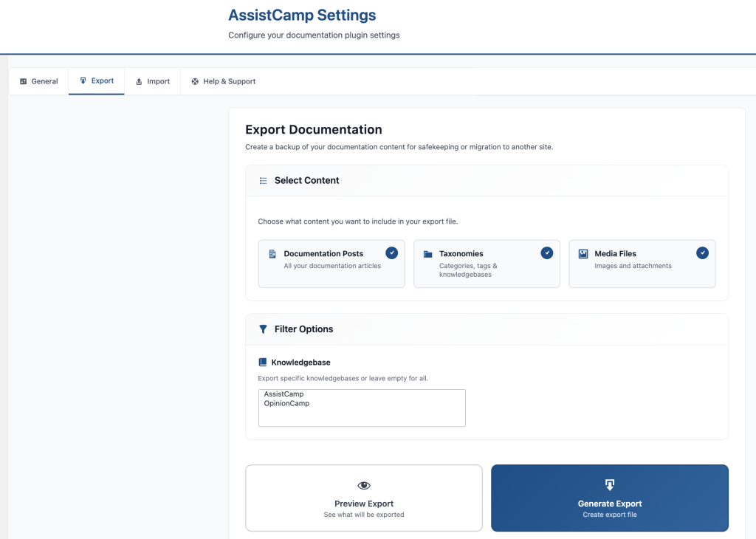Select AssistCamp in the Knowledgebase list
The image size is (756, 539).
coord(284,394)
